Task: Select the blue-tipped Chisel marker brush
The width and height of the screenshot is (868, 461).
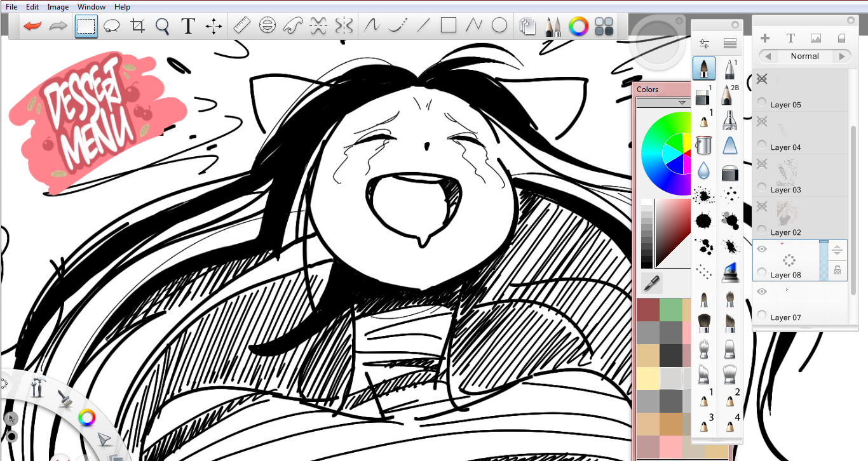Action: point(729,272)
